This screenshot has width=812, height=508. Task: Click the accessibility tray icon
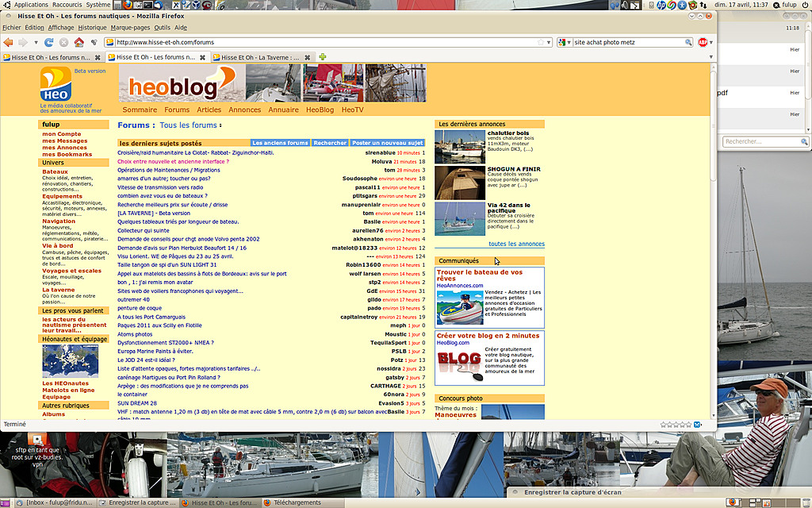(x=682, y=5)
